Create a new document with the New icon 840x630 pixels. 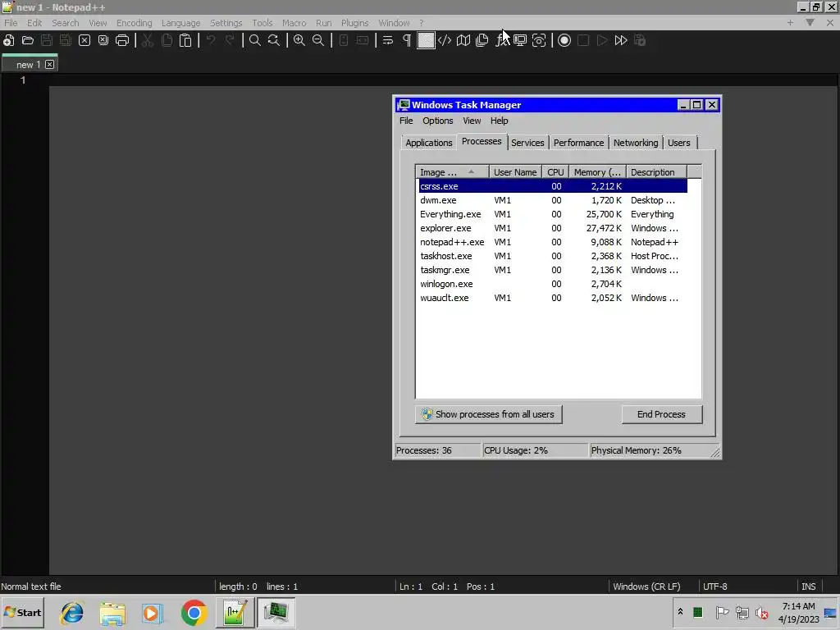tap(8, 40)
